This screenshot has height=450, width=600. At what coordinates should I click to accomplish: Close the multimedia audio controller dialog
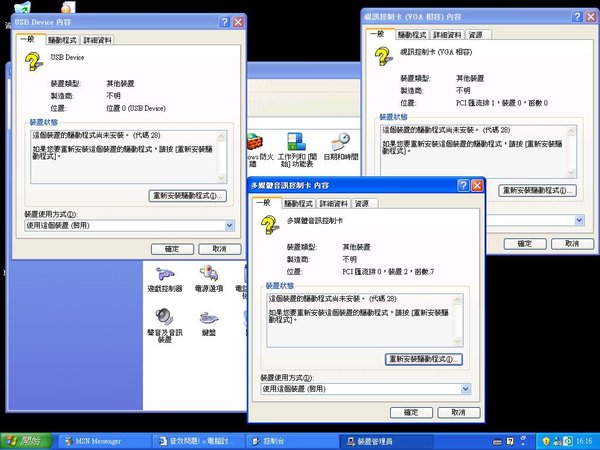tap(477, 186)
